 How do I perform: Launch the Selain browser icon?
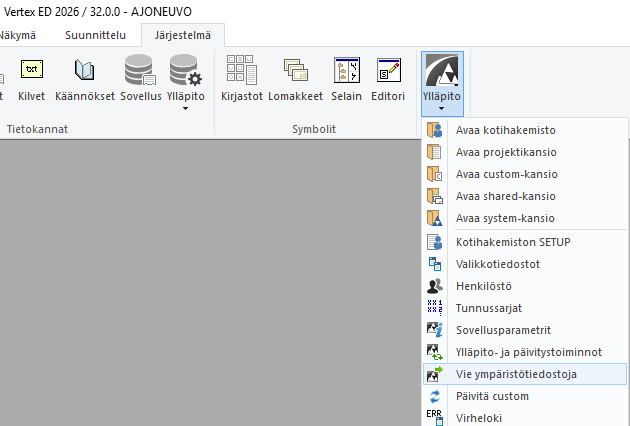pos(347,70)
